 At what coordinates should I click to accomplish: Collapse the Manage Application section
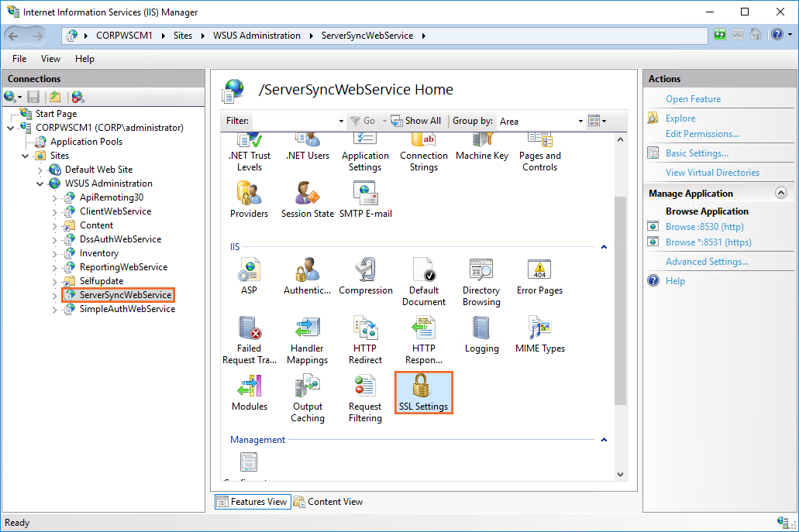pyautogui.click(x=780, y=194)
